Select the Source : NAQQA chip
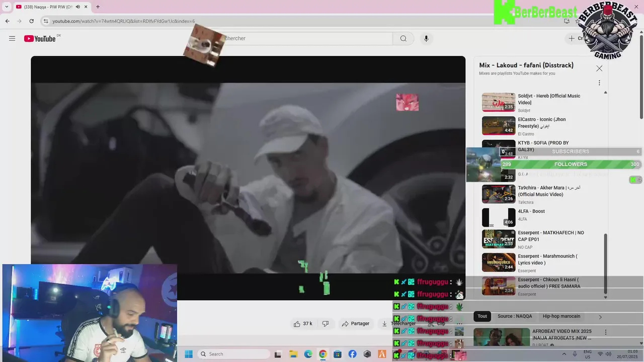 tap(515, 316)
